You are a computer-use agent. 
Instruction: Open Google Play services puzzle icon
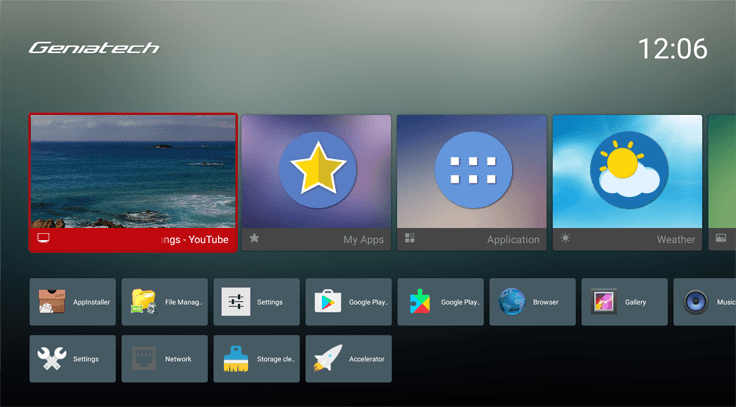(x=420, y=302)
